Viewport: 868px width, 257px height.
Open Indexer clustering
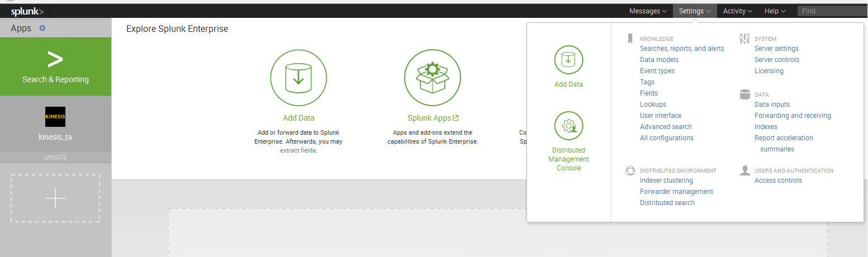pos(666,180)
